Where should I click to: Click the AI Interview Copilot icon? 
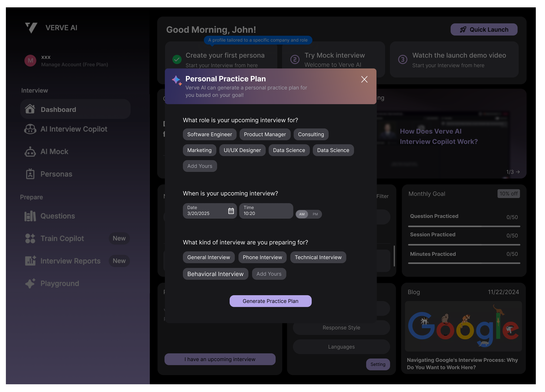(30, 129)
